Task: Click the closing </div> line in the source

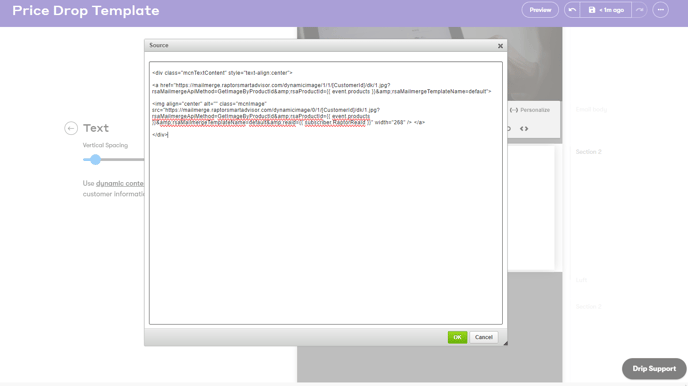Action: click(160, 135)
